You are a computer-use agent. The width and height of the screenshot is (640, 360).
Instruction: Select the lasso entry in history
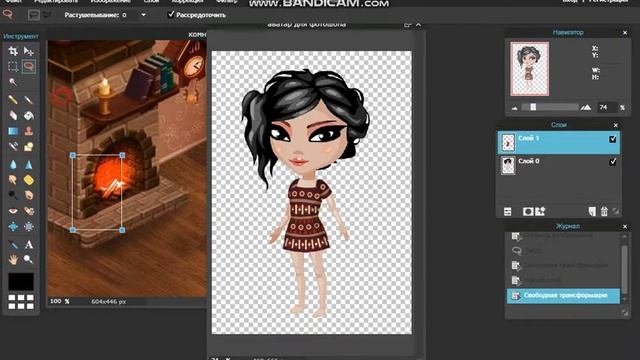coord(563,251)
